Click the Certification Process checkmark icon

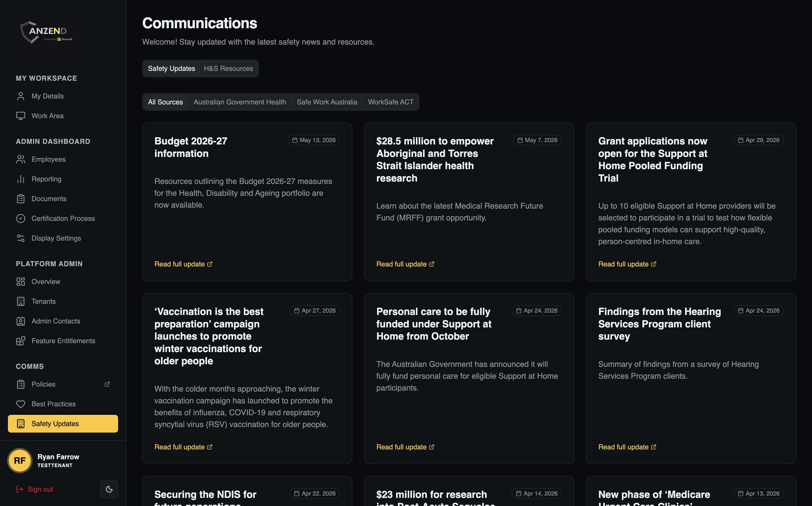pos(21,218)
